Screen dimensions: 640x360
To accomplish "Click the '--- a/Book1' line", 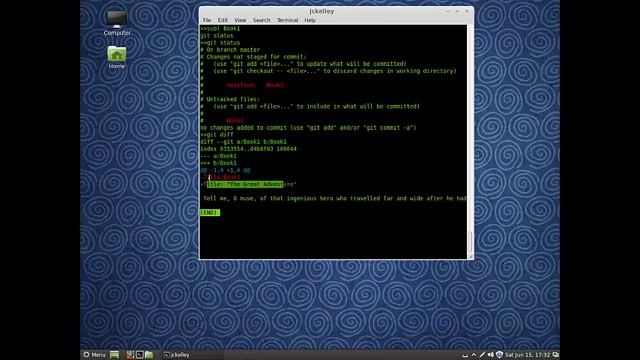I will tap(218, 156).
